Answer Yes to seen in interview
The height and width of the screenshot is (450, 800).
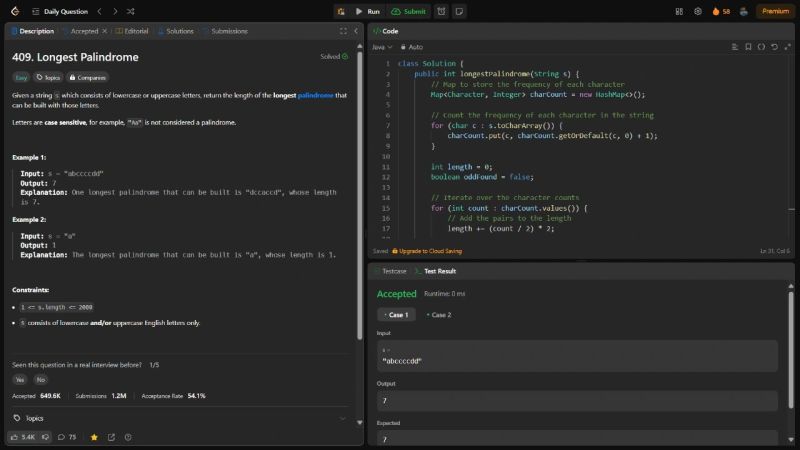[x=20, y=379]
